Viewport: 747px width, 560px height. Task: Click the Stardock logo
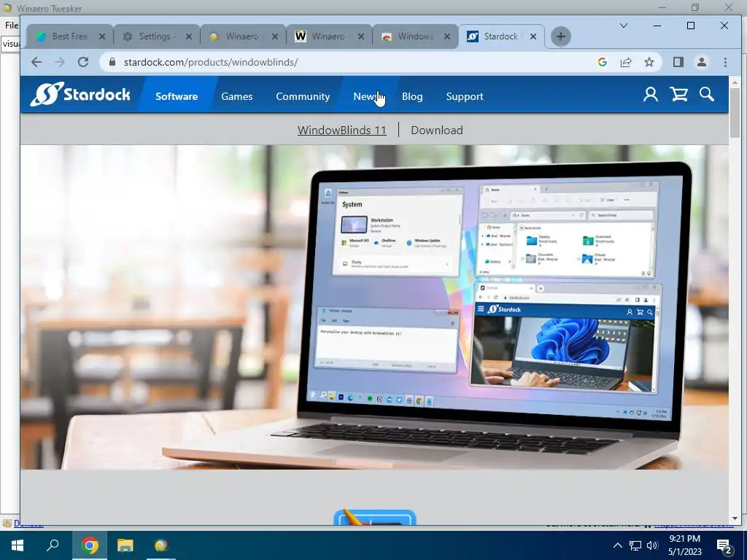tap(80, 94)
